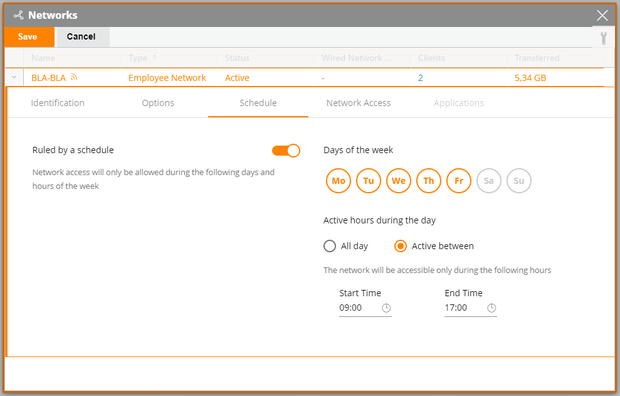Open the Start Time clock picker
Viewport: 620px width, 396px height.
point(386,308)
